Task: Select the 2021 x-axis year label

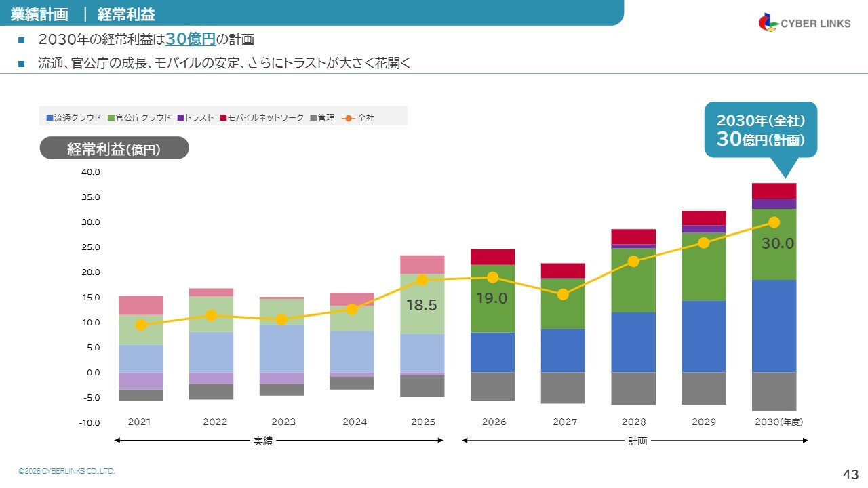Action: coord(139,422)
